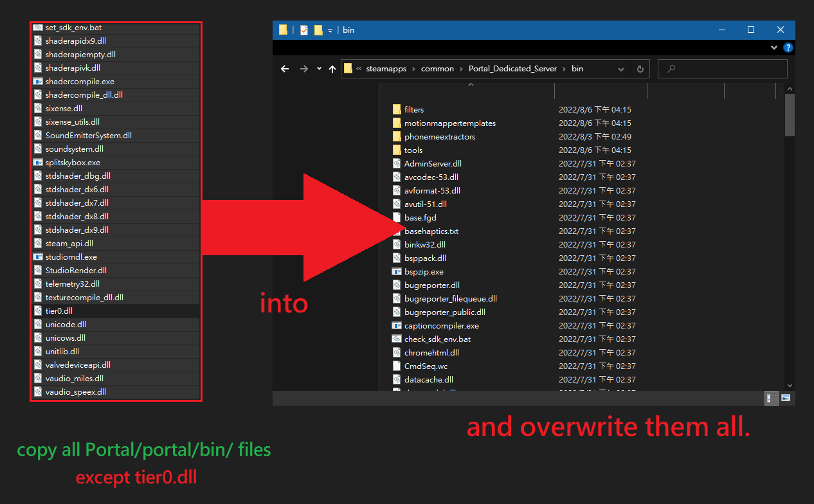This screenshot has width=814, height=504.
Task: Select steamapps in the address path
Action: coord(386,69)
